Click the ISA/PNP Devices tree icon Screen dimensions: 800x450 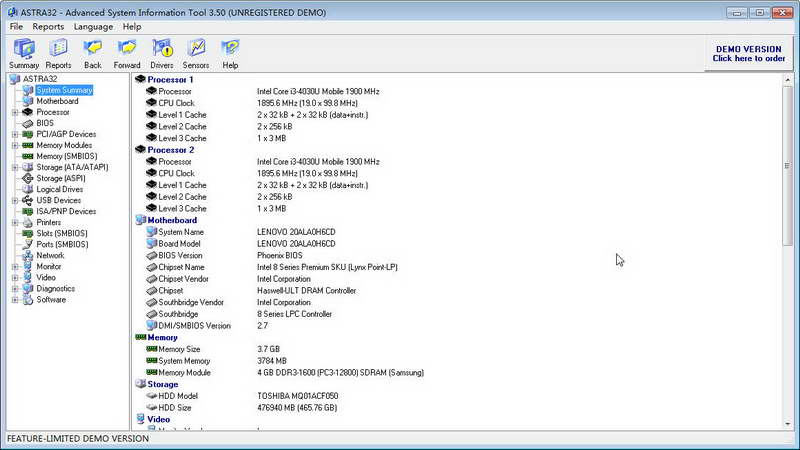28,211
